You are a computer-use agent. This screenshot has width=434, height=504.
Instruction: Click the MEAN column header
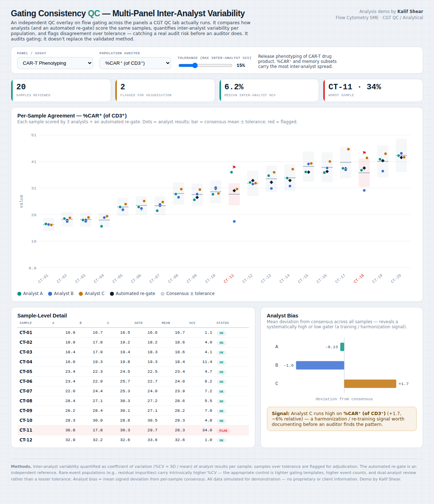click(x=166, y=323)
